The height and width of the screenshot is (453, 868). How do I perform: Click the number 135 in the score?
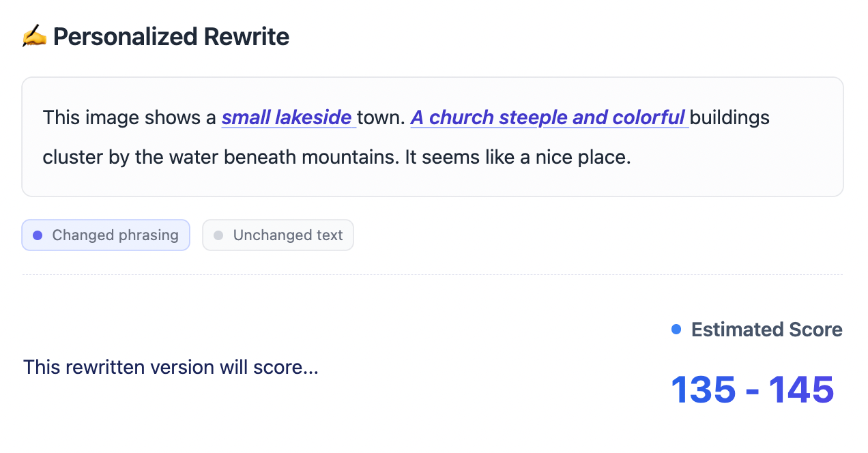[703, 389]
